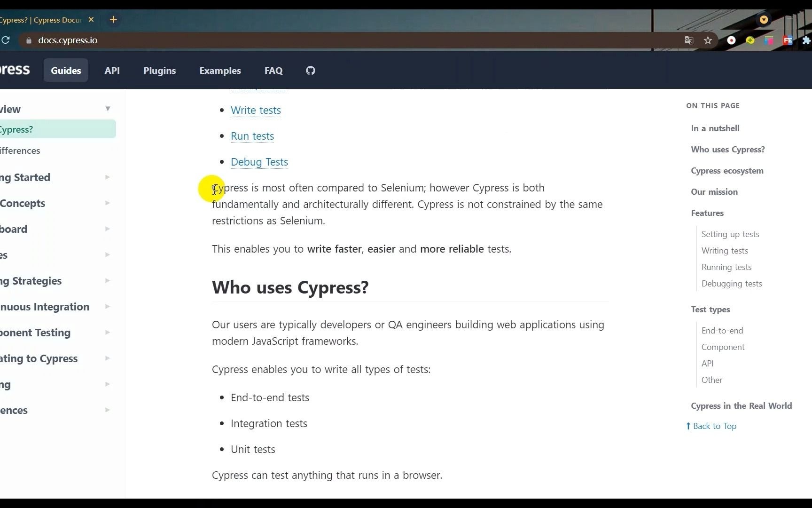812x508 pixels.
Task: Jump to 'Our mission' section
Action: pyautogui.click(x=714, y=192)
